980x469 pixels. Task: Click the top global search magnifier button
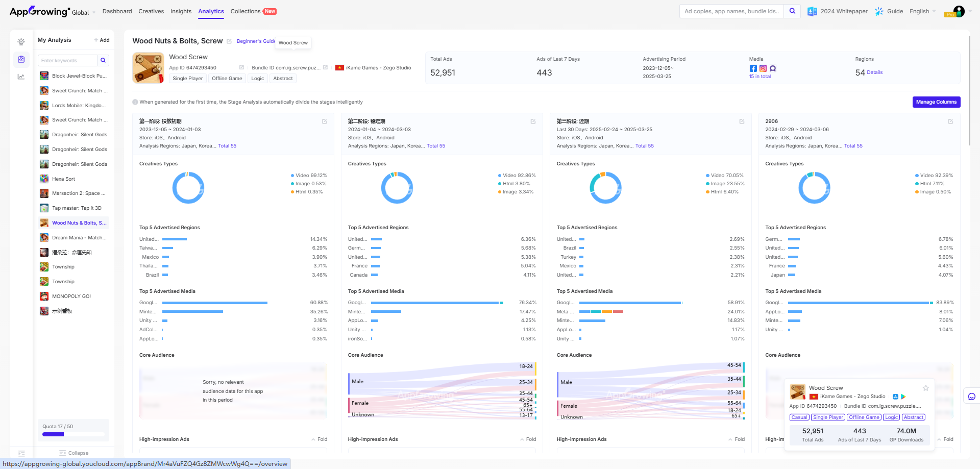(792, 11)
